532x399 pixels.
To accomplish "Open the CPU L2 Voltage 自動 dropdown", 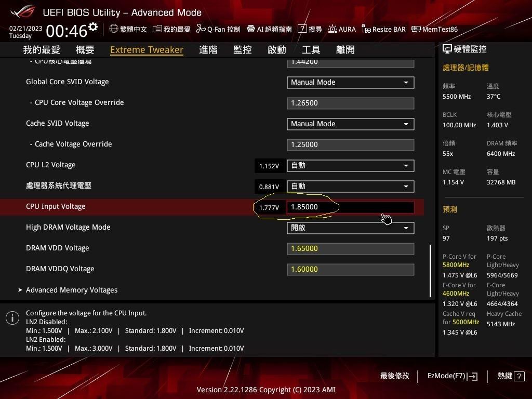I will click(350, 165).
